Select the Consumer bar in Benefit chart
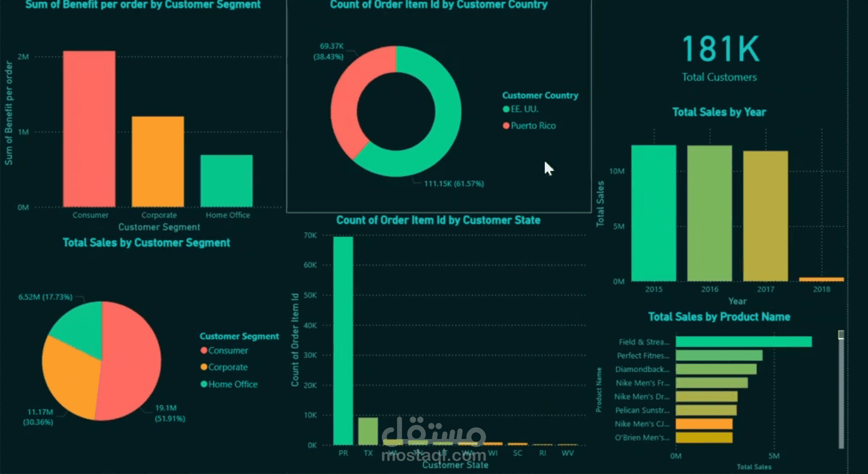The width and height of the screenshot is (868, 474). pyautogui.click(x=89, y=129)
